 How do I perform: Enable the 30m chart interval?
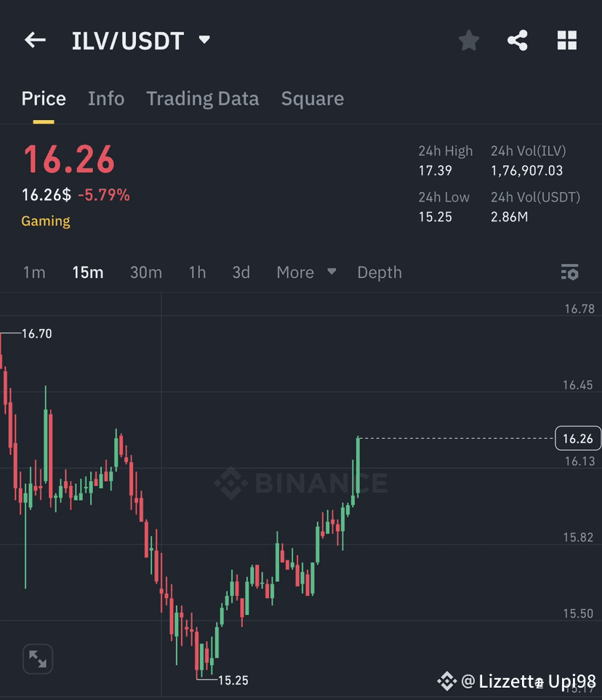(x=146, y=272)
